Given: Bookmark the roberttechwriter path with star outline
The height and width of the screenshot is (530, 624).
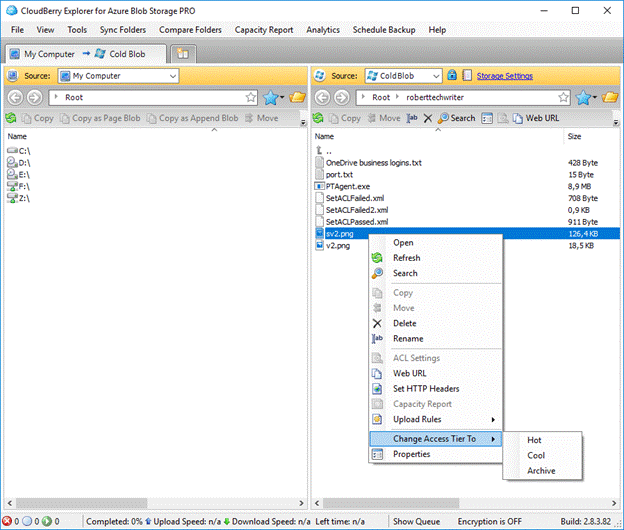Looking at the screenshot, I should 563,97.
